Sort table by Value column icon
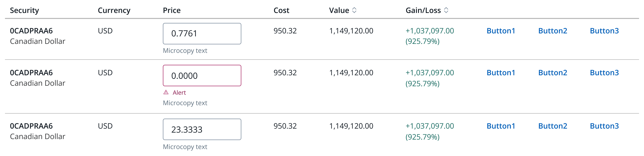This screenshot has height=156, width=644. pyautogui.click(x=354, y=10)
